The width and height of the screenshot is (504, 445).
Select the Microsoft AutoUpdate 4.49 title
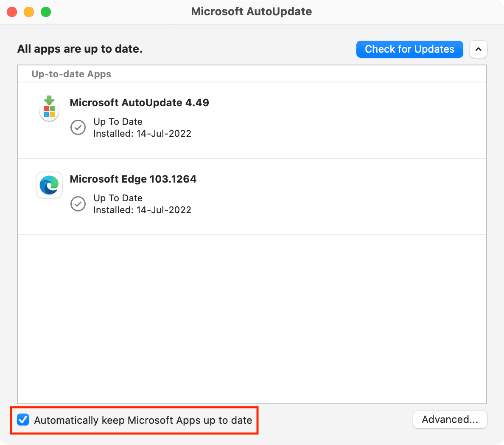(139, 103)
